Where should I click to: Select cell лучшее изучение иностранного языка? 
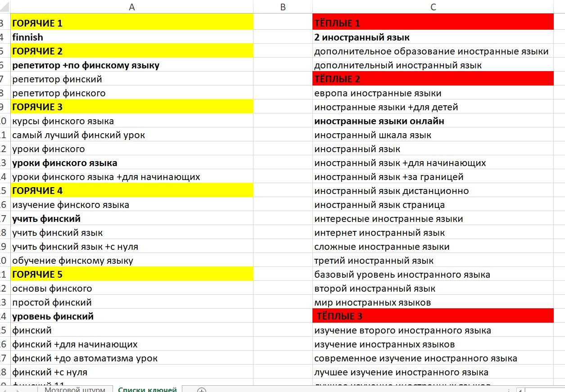(x=433, y=372)
